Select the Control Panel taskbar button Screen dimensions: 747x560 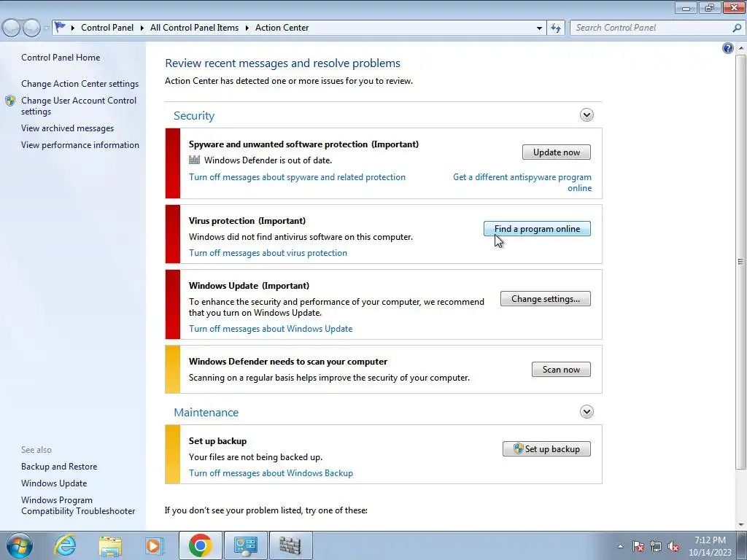pos(245,545)
